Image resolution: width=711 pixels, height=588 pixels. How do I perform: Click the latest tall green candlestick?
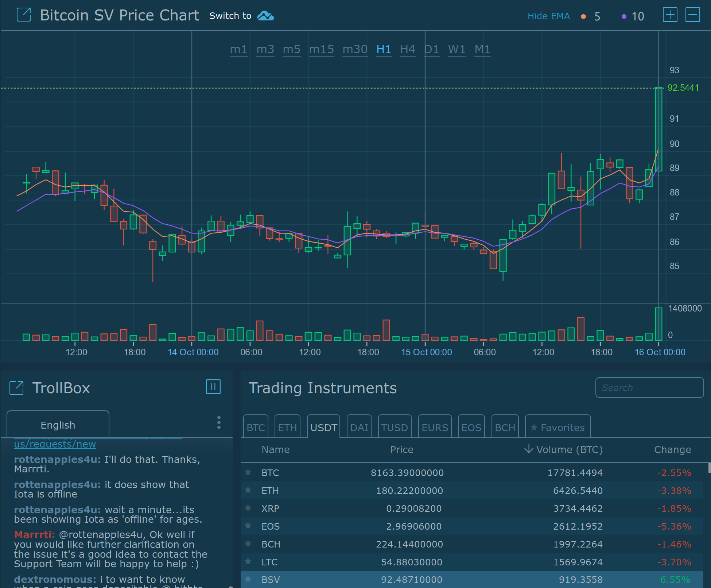(x=658, y=129)
